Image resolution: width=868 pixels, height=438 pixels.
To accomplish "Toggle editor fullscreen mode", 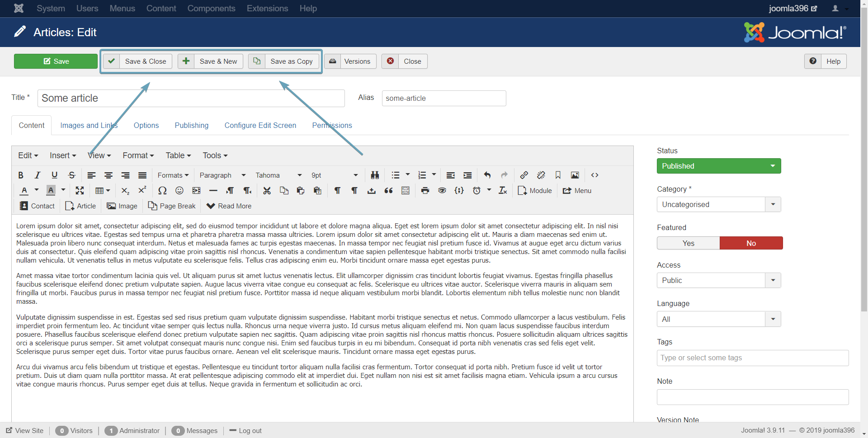I will (x=80, y=191).
